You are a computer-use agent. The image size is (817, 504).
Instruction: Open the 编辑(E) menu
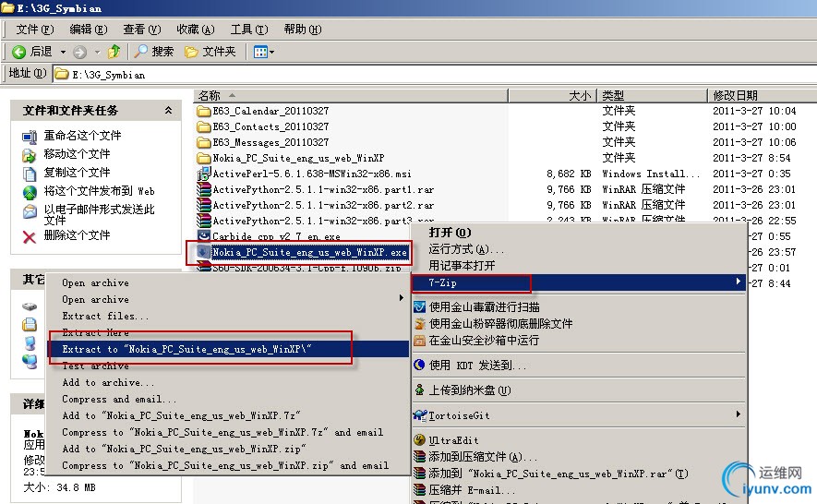[x=89, y=30]
